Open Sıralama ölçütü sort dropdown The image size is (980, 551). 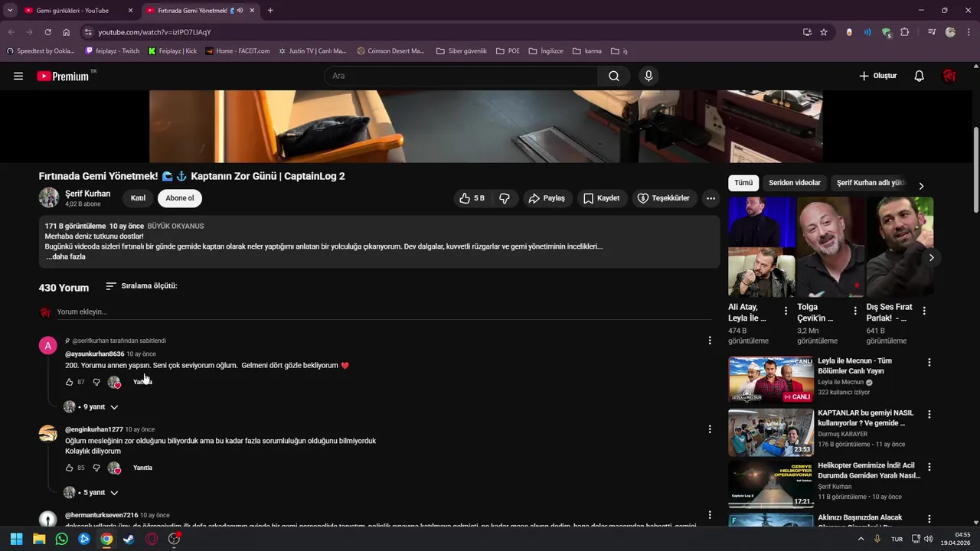coord(142,286)
